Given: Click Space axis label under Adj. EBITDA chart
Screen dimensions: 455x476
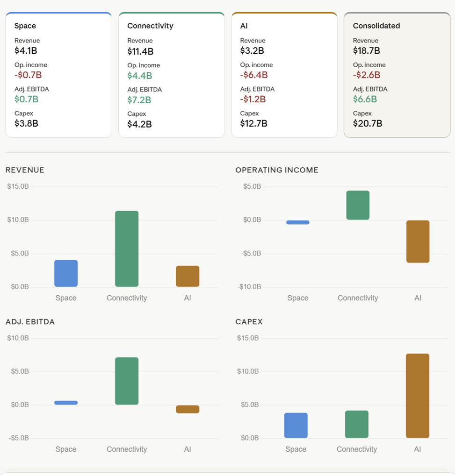Looking at the screenshot, I should coord(65,449).
